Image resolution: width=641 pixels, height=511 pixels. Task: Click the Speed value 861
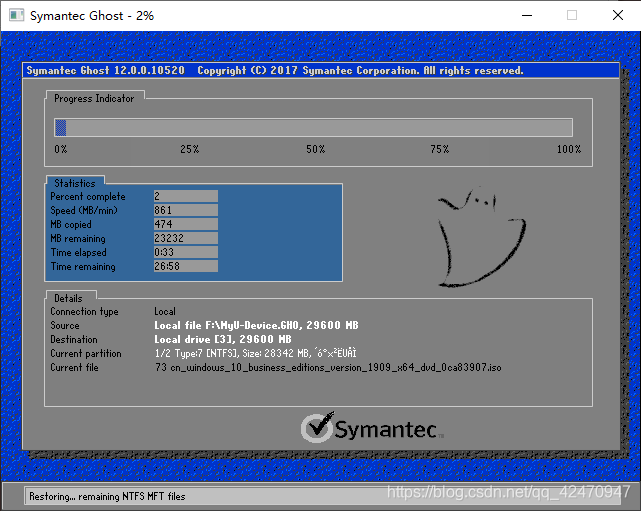tap(186, 210)
